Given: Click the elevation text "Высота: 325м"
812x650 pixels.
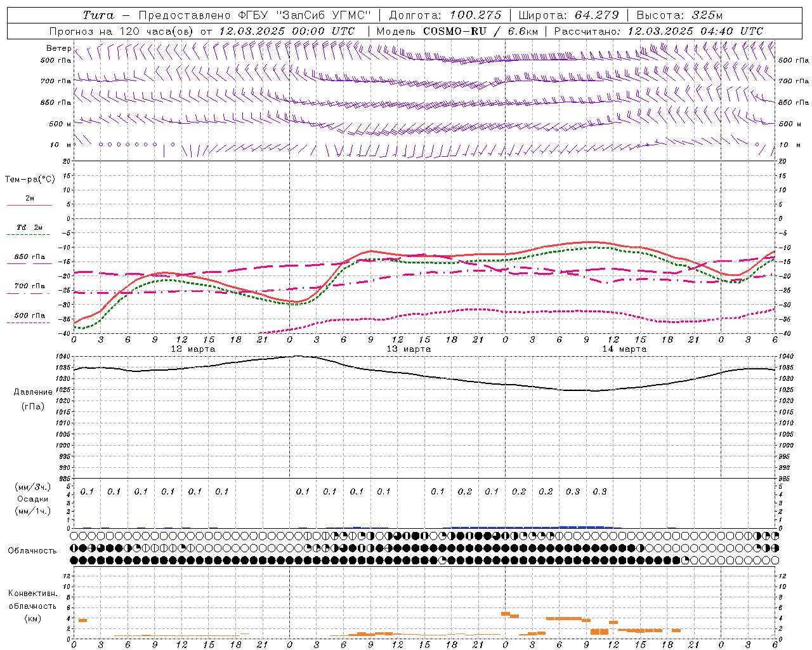Looking at the screenshot, I should (x=679, y=15).
